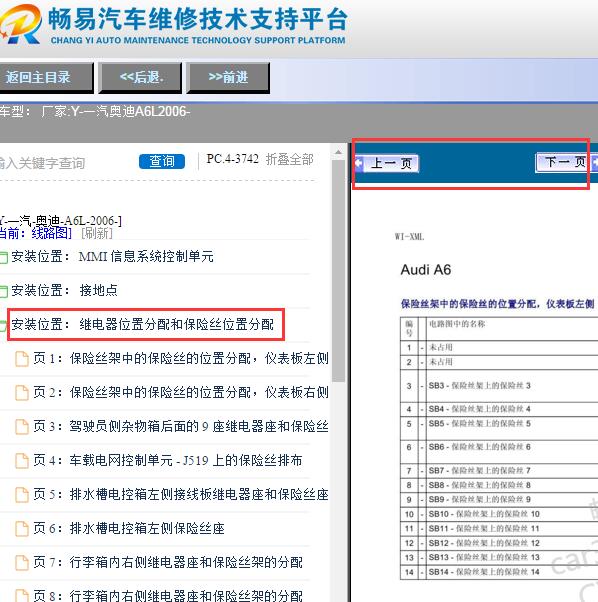Click the document icon of 页 4

pos(21,461)
